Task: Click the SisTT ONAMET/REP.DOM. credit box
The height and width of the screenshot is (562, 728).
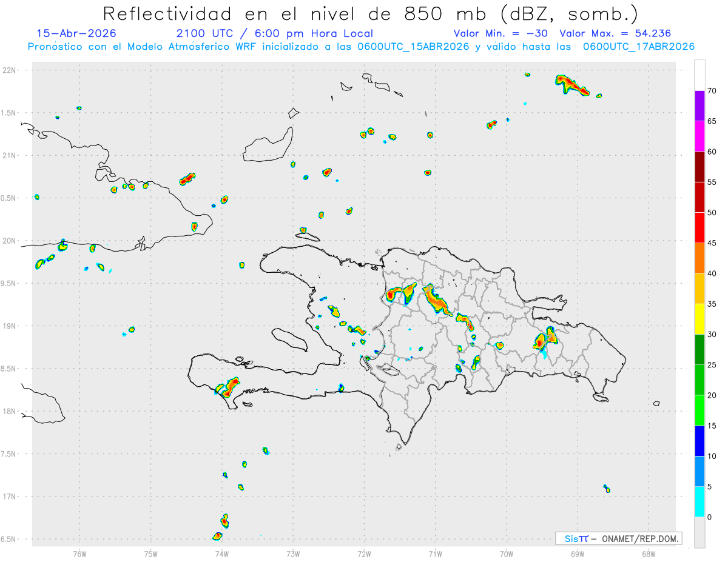Action: tap(618, 538)
